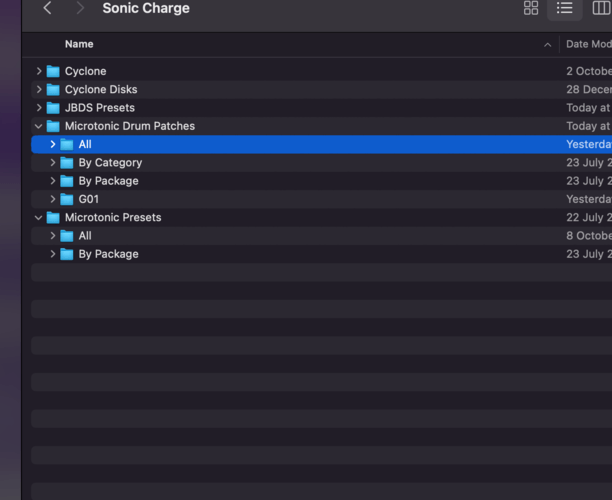Select the Cyclone Disks row name
This screenshot has height=500, width=612.
[x=101, y=89]
